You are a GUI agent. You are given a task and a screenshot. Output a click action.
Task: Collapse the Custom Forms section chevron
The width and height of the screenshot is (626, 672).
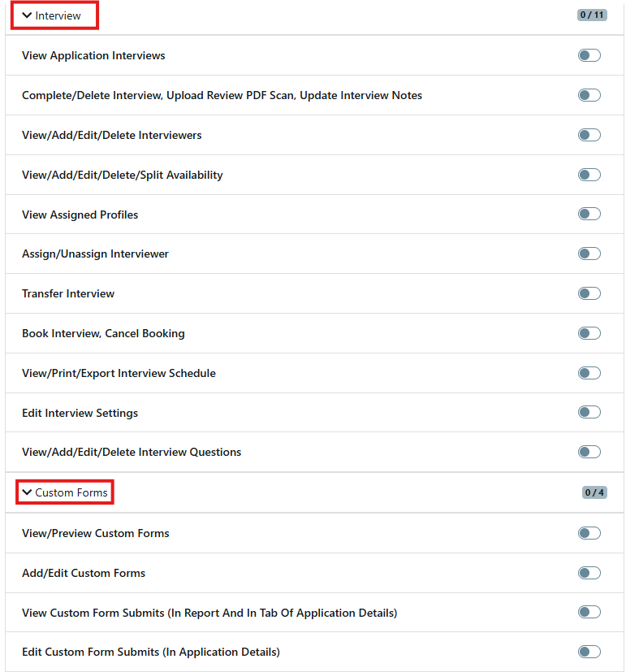coord(27,492)
